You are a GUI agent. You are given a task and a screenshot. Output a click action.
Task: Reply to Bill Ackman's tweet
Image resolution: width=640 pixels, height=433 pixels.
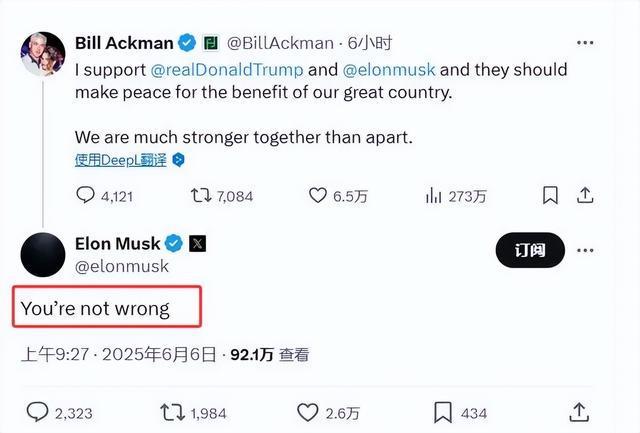coord(84,196)
